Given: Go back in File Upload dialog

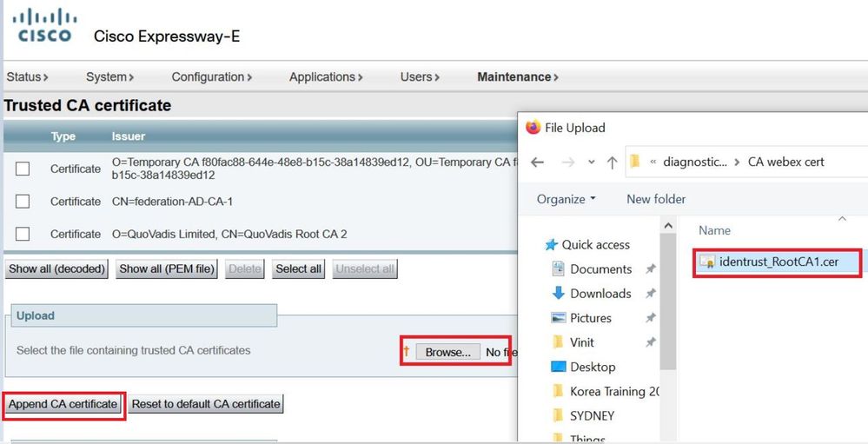Looking at the screenshot, I should [x=538, y=162].
